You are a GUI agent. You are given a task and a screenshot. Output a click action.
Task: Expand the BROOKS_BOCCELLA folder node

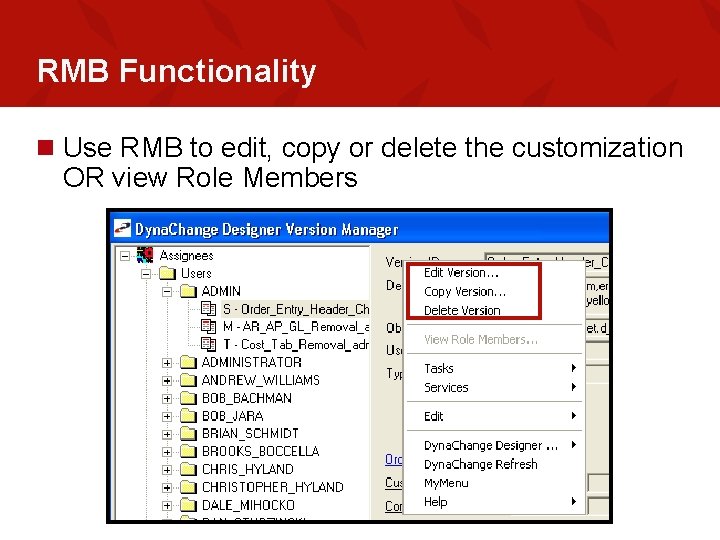167,452
